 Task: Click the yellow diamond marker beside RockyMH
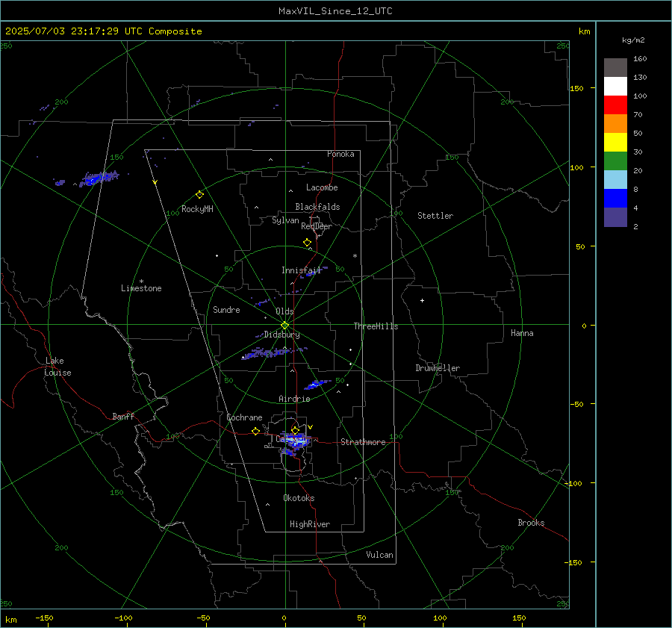tap(199, 195)
